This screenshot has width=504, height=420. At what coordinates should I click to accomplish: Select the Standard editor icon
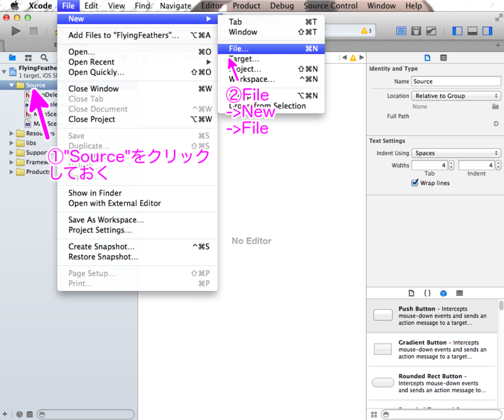pyautogui.click(x=401, y=31)
